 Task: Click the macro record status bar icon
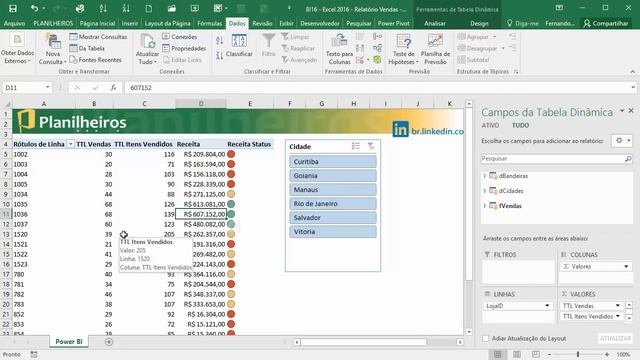34,354
